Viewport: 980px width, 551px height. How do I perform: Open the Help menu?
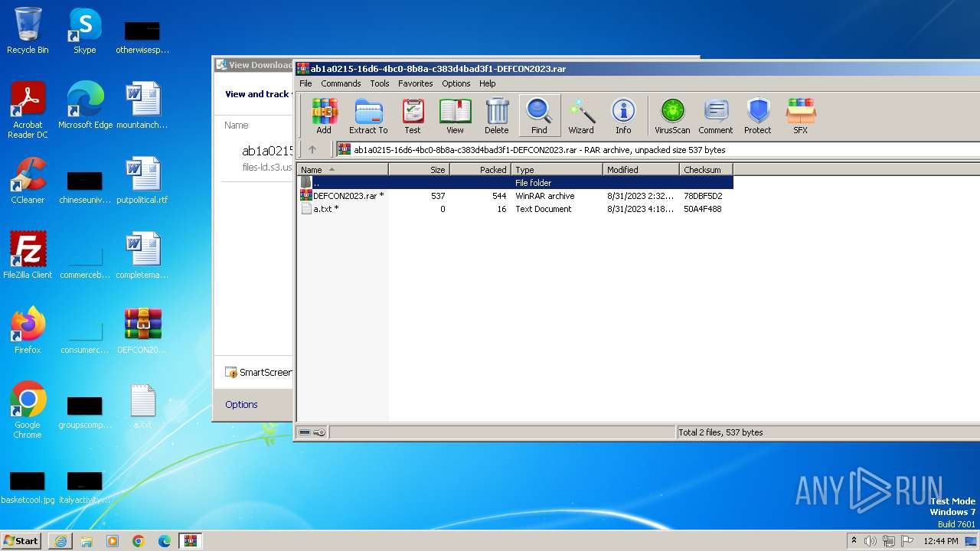click(x=488, y=83)
